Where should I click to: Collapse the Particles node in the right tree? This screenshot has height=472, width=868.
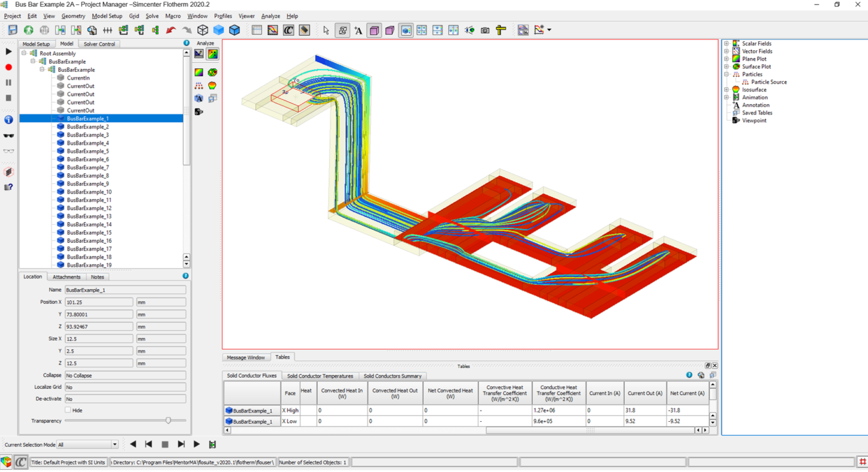[726, 74]
